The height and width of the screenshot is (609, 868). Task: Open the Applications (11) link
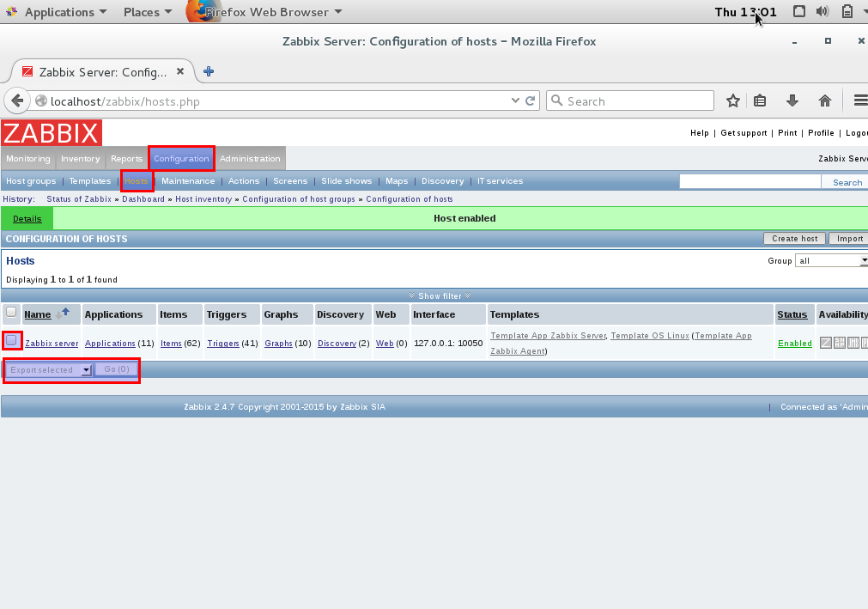pos(110,344)
